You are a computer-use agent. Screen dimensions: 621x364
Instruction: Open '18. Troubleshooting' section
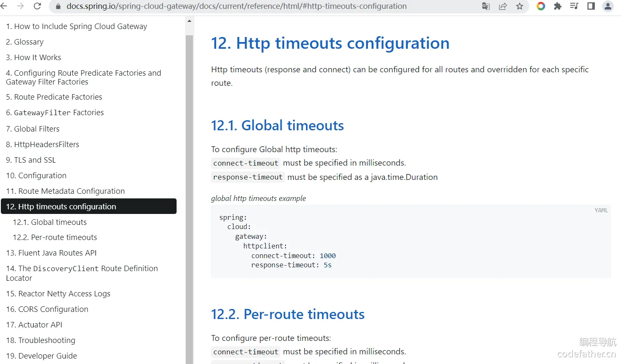pyautogui.click(x=41, y=340)
